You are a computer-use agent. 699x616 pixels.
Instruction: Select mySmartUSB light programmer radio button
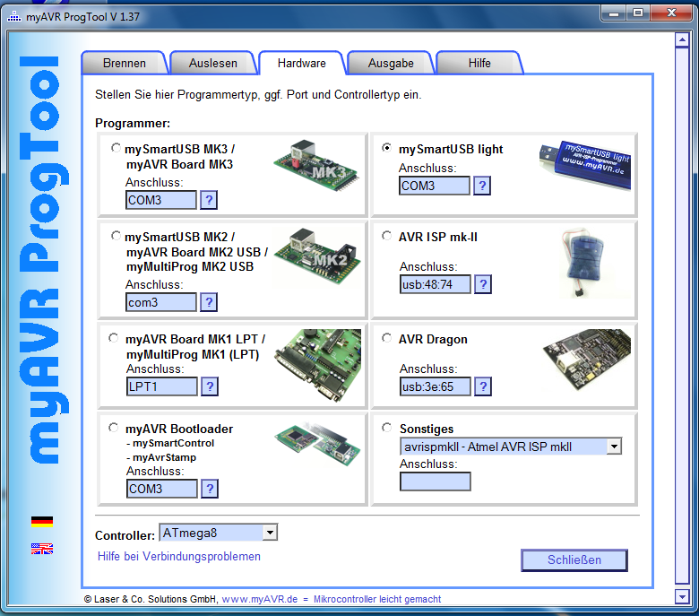pyautogui.click(x=387, y=148)
